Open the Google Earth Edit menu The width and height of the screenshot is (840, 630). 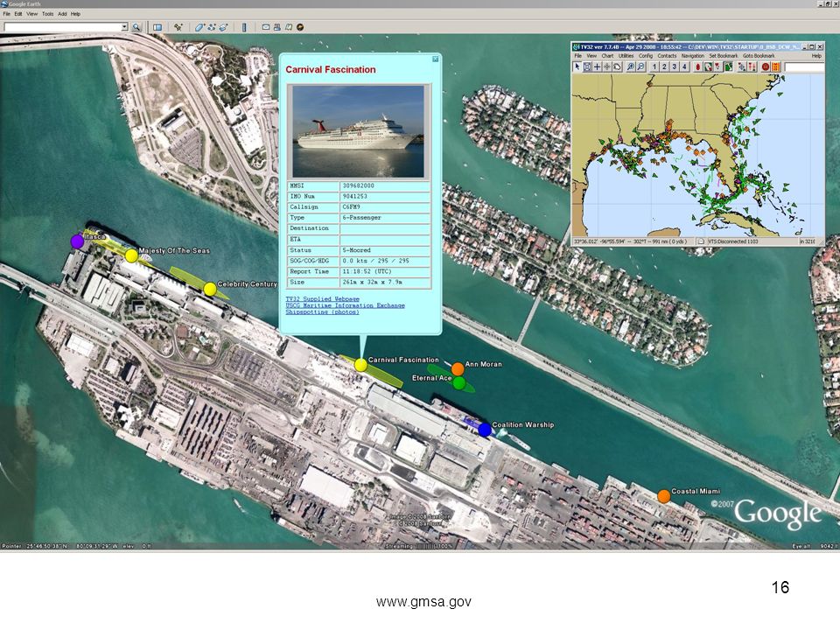[18, 14]
